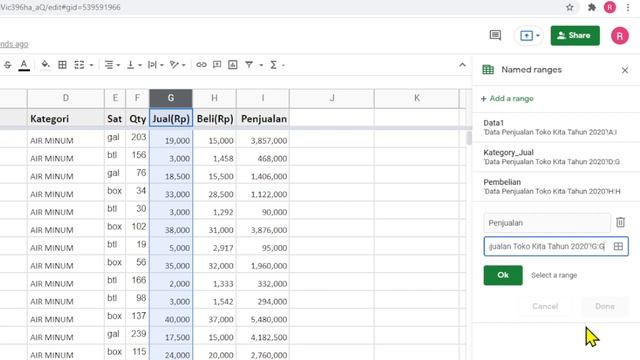
Task: Hide the menus with collapse arrow
Action: pyautogui.click(x=462, y=65)
